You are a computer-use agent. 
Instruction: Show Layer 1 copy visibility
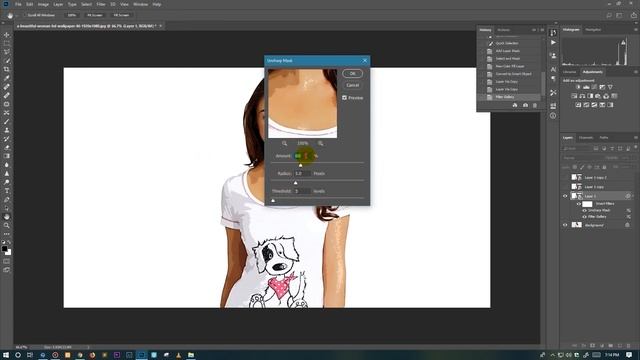[x=565, y=187]
